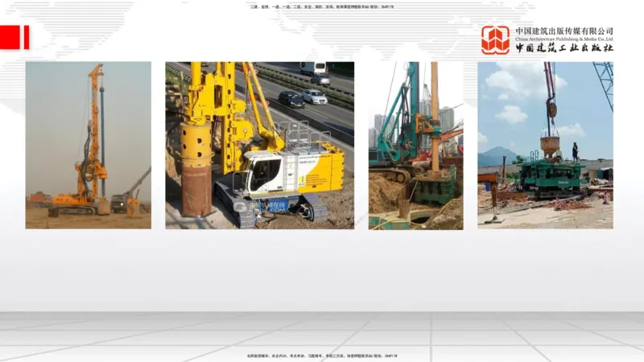Open the crane and hopper photo

(545, 145)
